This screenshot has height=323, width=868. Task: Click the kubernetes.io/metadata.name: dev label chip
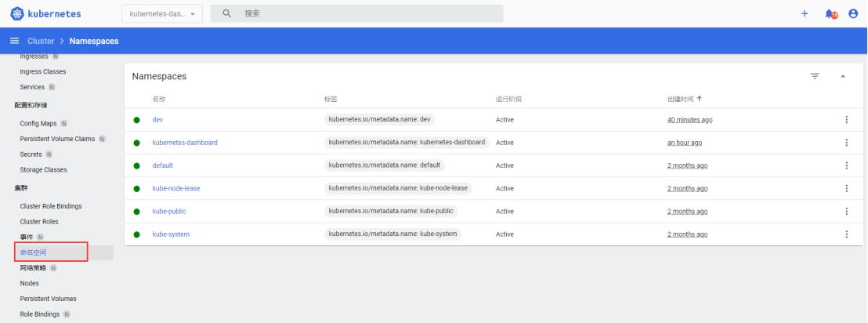pos(379,119)
